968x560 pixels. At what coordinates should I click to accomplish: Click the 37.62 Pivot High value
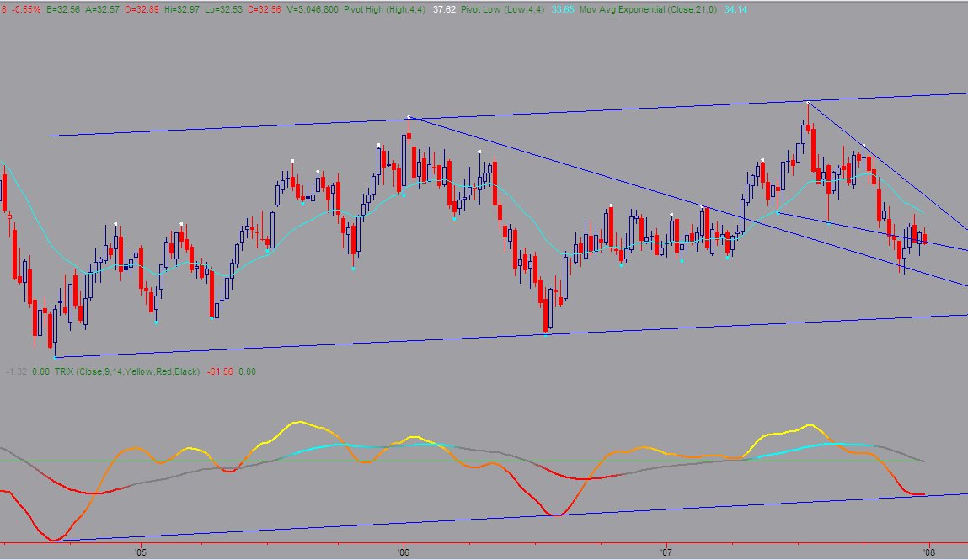(x=444, y=10)
